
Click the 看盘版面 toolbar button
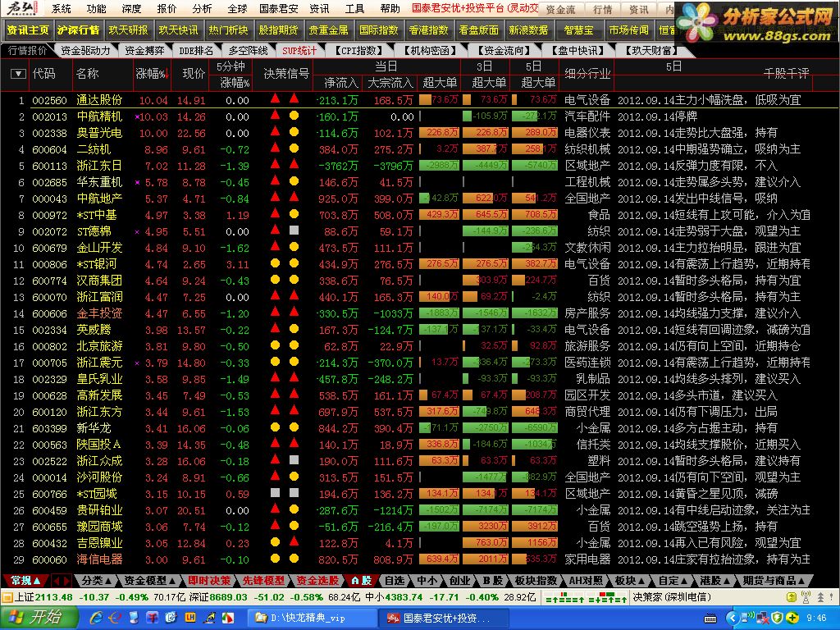coord(478,30)
